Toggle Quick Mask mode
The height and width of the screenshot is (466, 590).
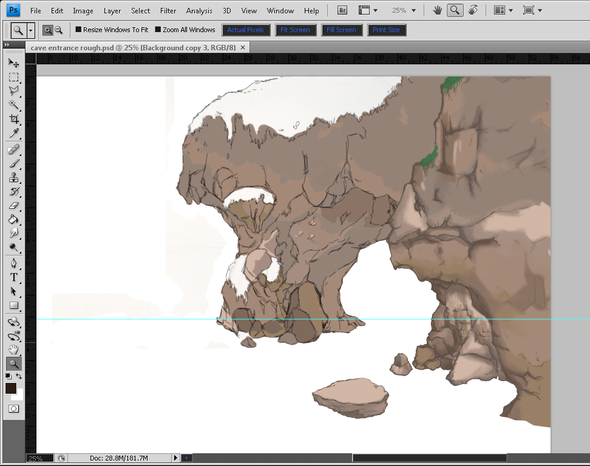point(14,408)
